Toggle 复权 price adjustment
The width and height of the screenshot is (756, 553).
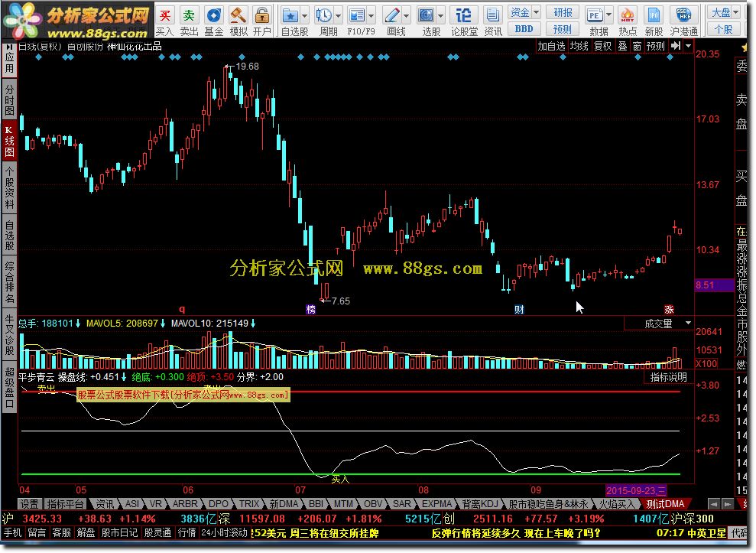[x=602, y=46]
